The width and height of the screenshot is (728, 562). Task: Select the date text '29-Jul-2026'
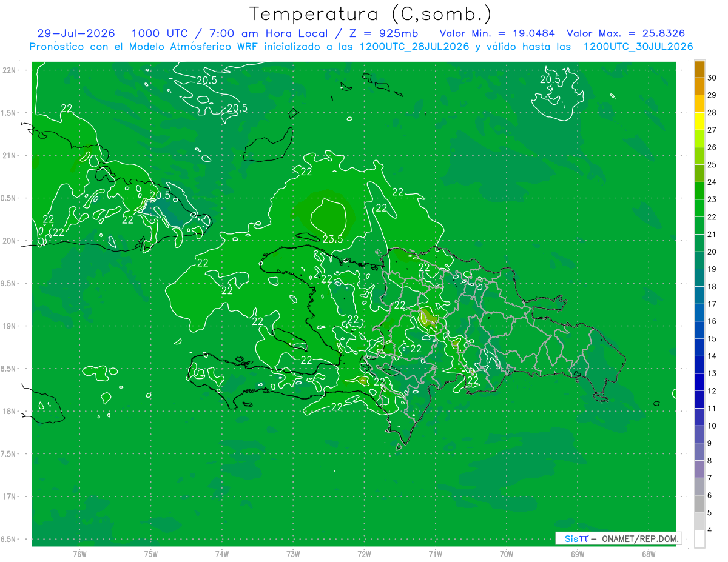pyautogui.click(x=76, y=33)
